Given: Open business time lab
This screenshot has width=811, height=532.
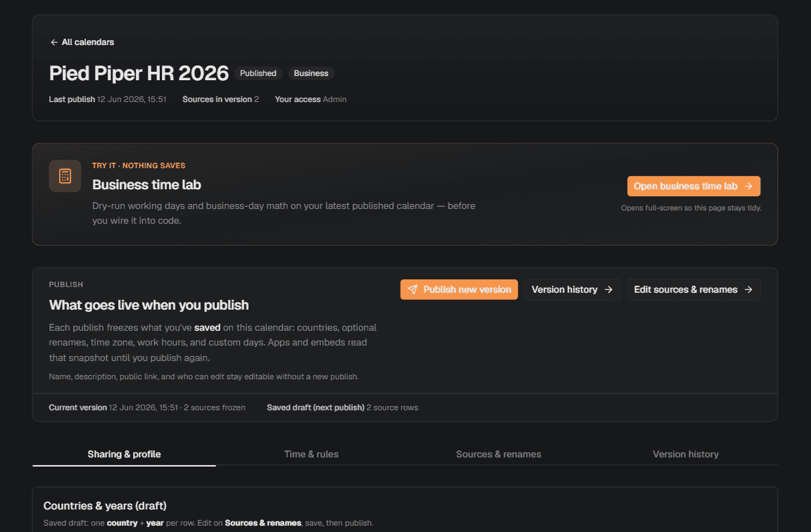Looking at the screenshot, I should (693, 186).
